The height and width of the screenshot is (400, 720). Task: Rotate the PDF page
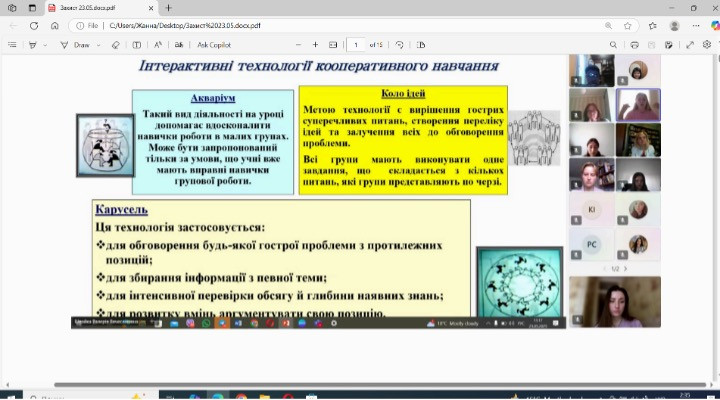[x=400, y=45]
